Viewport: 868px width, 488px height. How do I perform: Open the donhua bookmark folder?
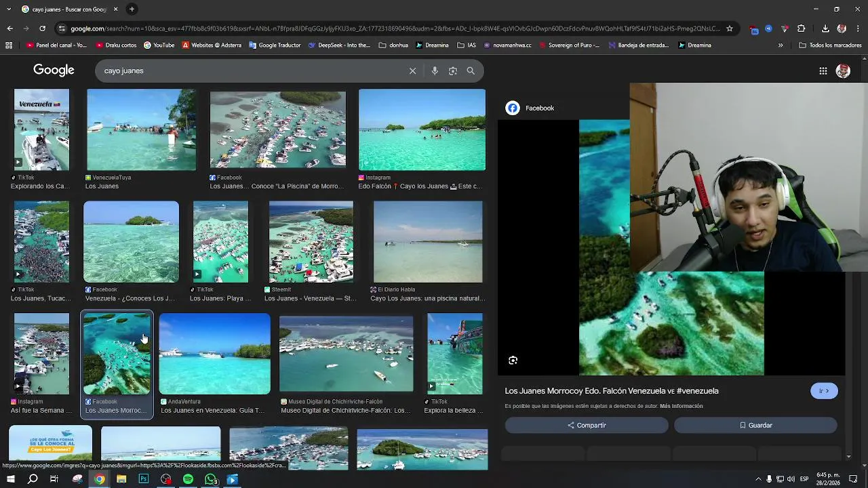click(393, 45)
